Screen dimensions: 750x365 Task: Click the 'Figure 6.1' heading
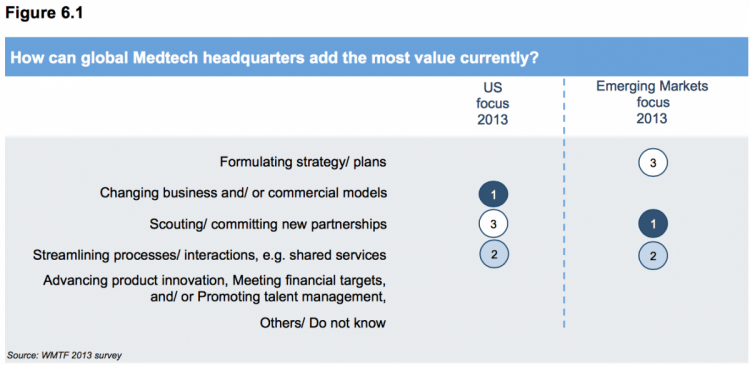tap(44, 13)
